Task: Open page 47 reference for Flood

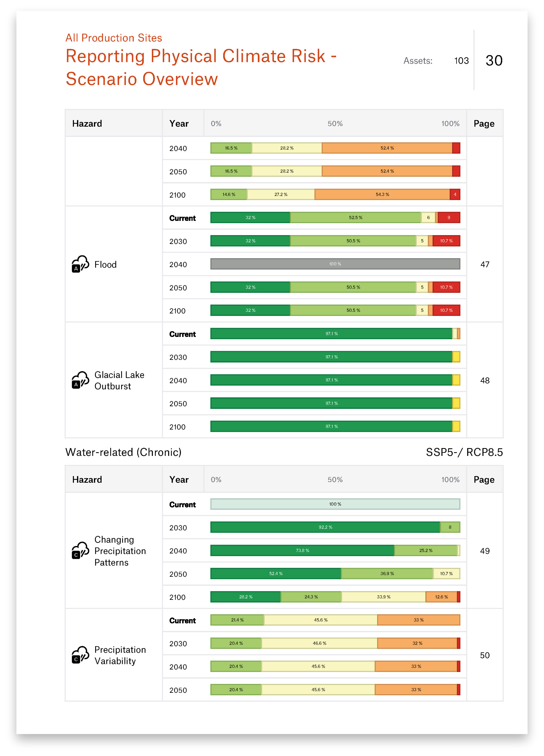Action: coord(485,264)
